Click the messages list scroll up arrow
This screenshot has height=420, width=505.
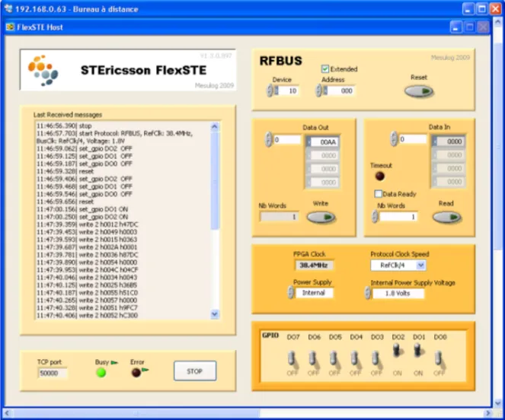215,126
